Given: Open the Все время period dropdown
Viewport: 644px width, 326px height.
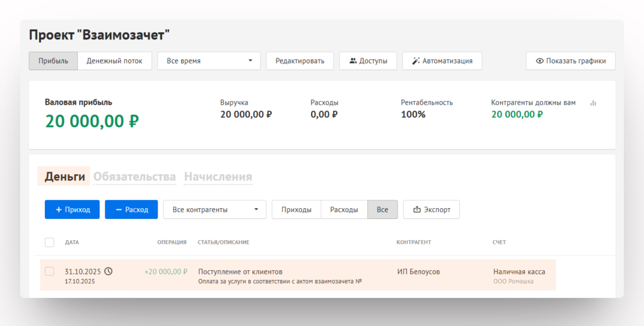Looking at the screenshot, I should [208, 61].
